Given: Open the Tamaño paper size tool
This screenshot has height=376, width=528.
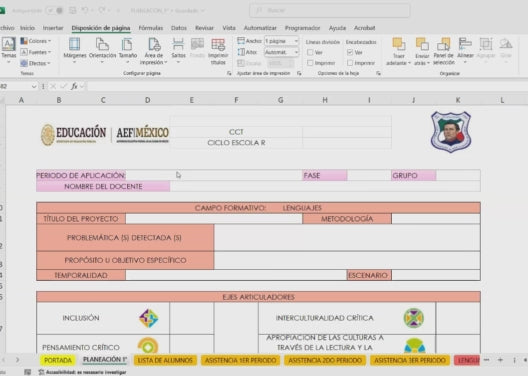Looking at the screenshot, I should tap(128, 49).
